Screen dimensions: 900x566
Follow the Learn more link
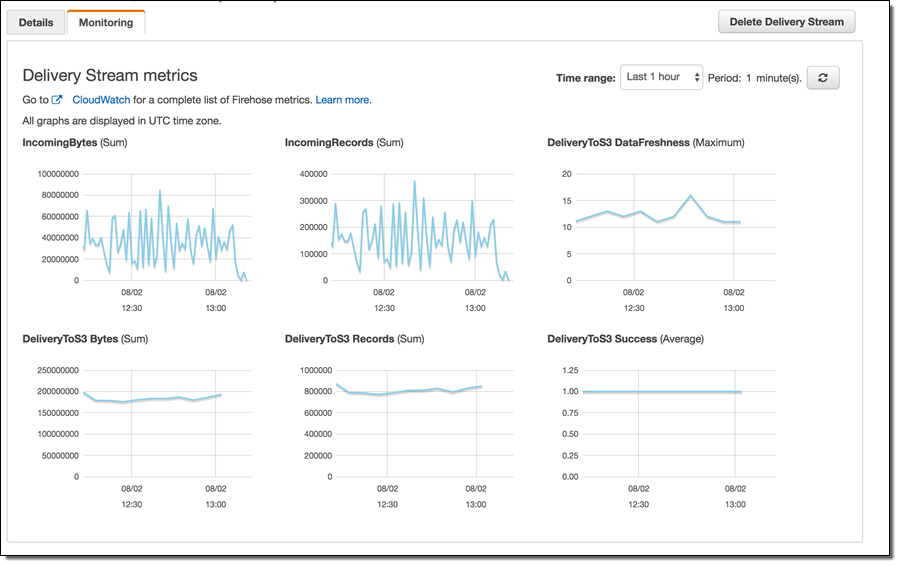coord(343,100)
